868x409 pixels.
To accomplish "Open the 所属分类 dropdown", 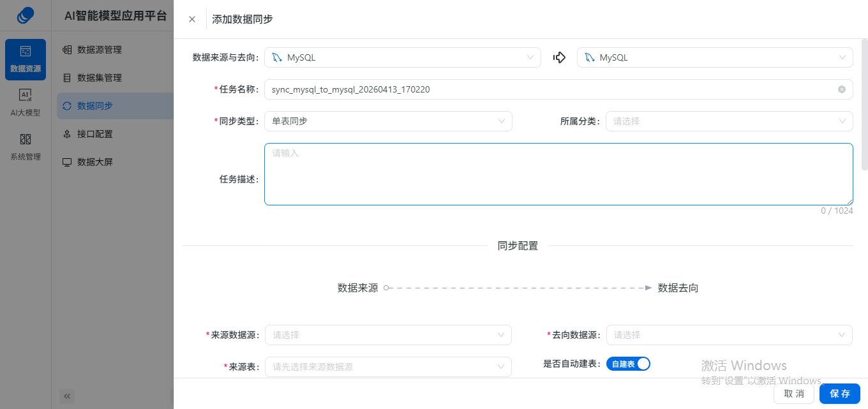I will [x=730, y=121].
